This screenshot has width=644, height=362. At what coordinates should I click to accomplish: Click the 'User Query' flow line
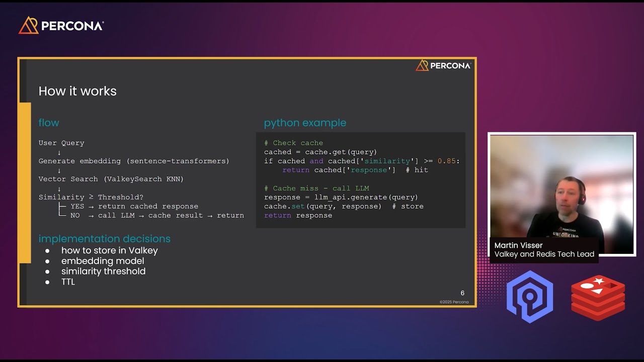click(x=61, y=143)
